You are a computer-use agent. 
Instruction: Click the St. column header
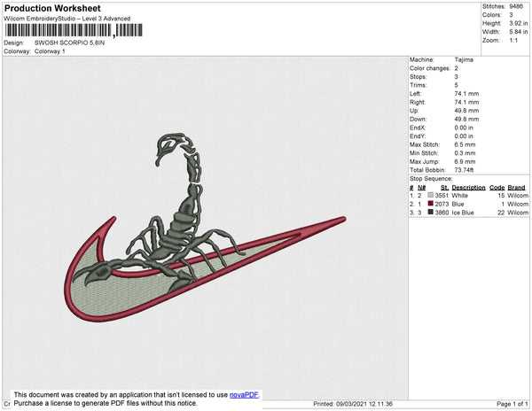click(x=444, y=188)
